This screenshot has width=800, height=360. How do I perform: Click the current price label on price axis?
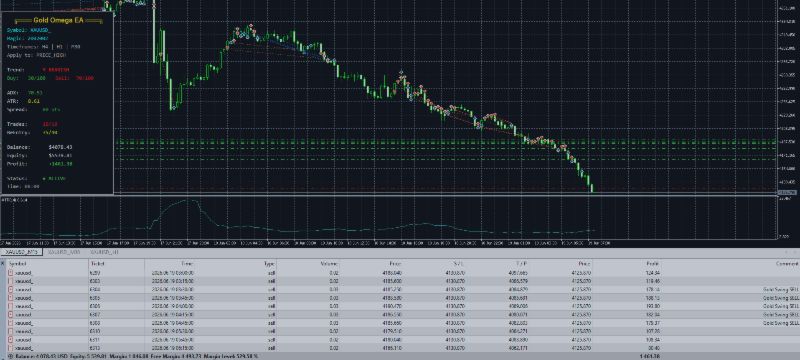(x=788, y=192)
